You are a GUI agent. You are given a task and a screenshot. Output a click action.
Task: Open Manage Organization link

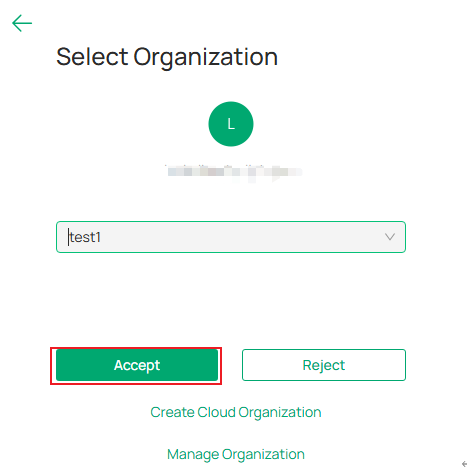pos(236,455)
